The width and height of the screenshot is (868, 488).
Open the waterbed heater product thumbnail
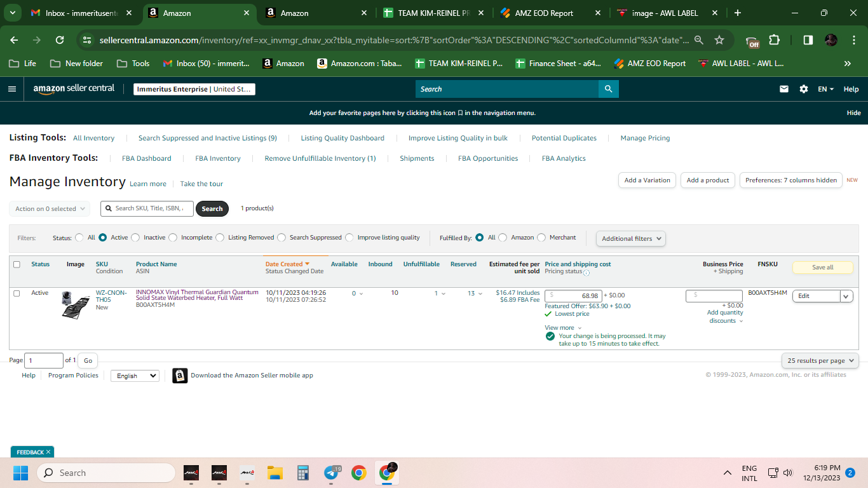click(x=76, y=305)
